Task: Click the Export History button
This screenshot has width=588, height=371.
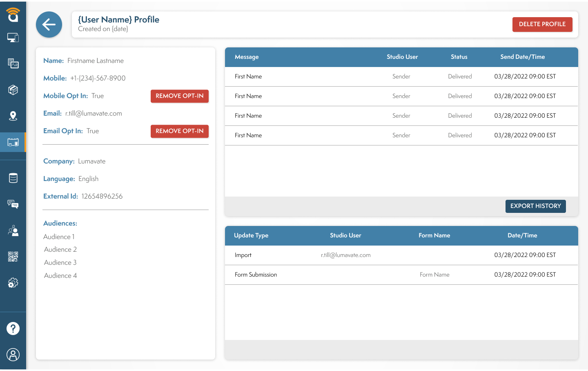Action: click(x=536, y=206)
